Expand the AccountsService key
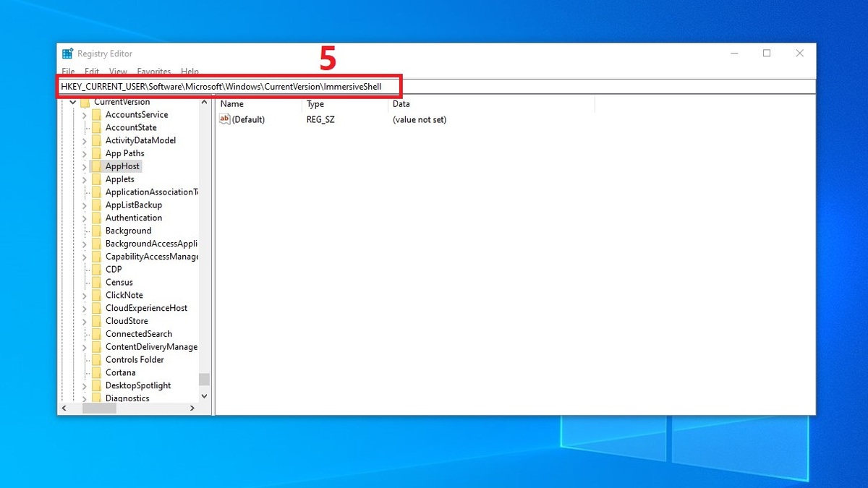Screen dimensions: 868x488 click(x=85, y=114)
